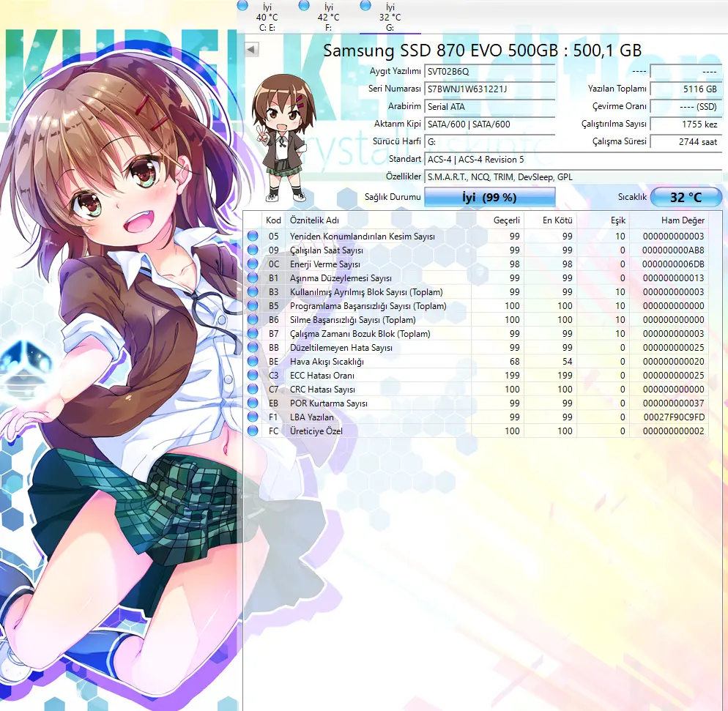Screen dimensions: 728x711
Task: Click the SATA/600 transfer mode field
Action: (490, 124)
